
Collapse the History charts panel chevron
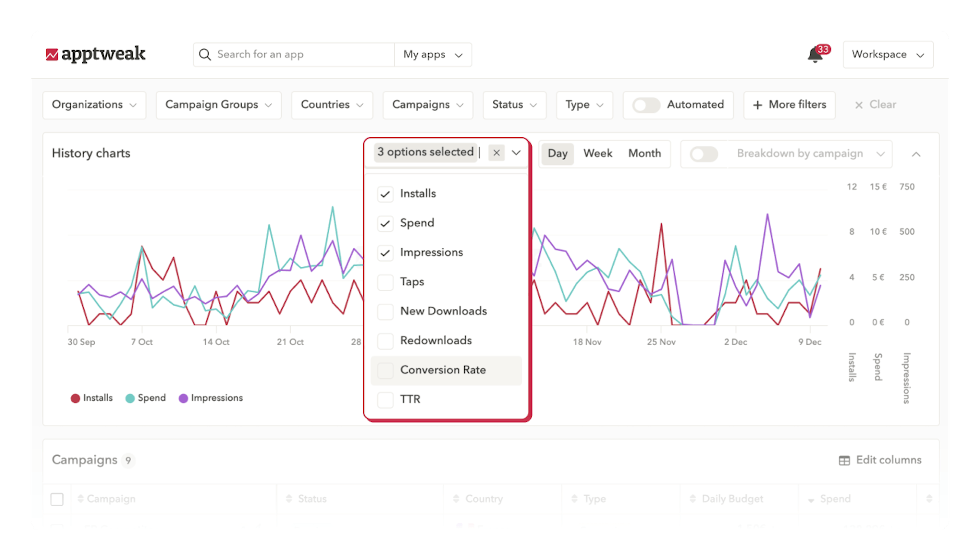[917, 154]
